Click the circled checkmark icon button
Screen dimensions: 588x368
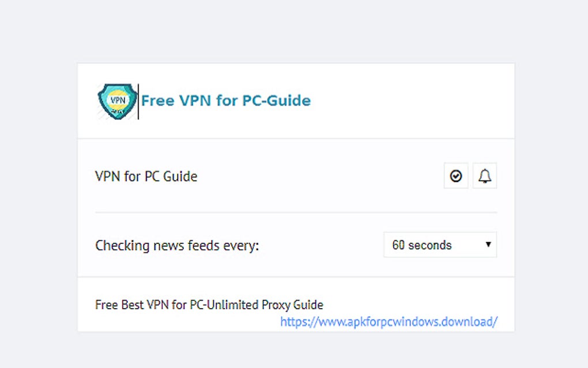[456, 176]
